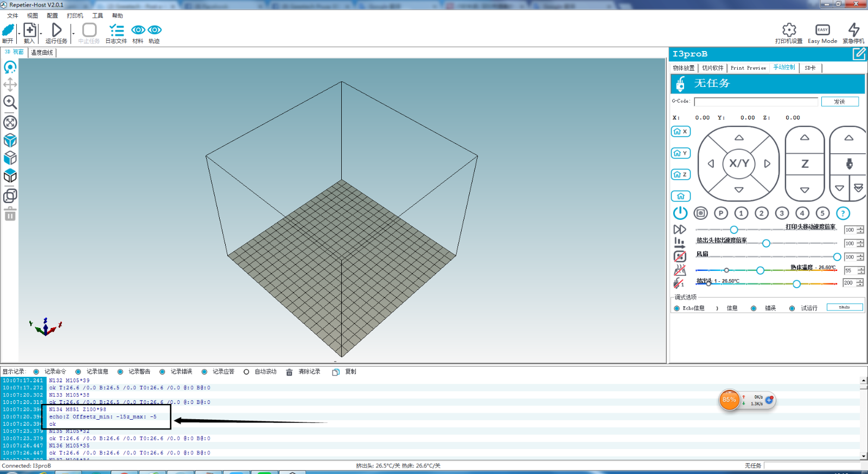Click the P park button

pyautogui.click(x=721, y=213)
